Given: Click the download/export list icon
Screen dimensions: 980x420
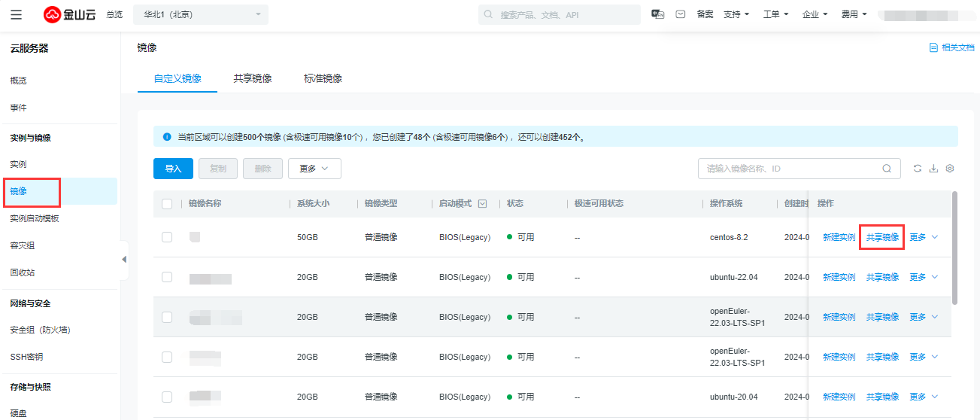Looking at the screenshot, I should pyautogui.click(x=933, y=169).
